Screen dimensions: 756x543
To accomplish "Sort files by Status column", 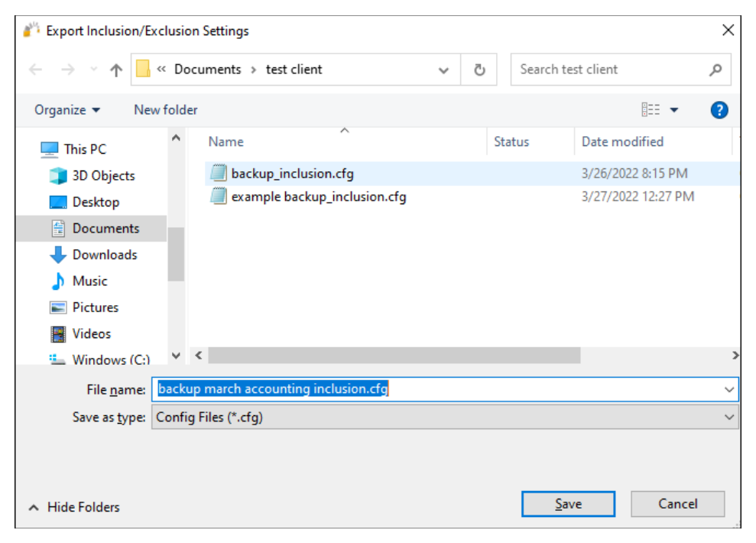I will (x=511, y=141).
